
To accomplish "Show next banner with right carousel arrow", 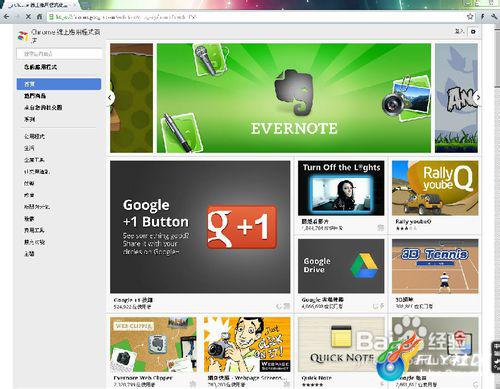I will point(478,97).
